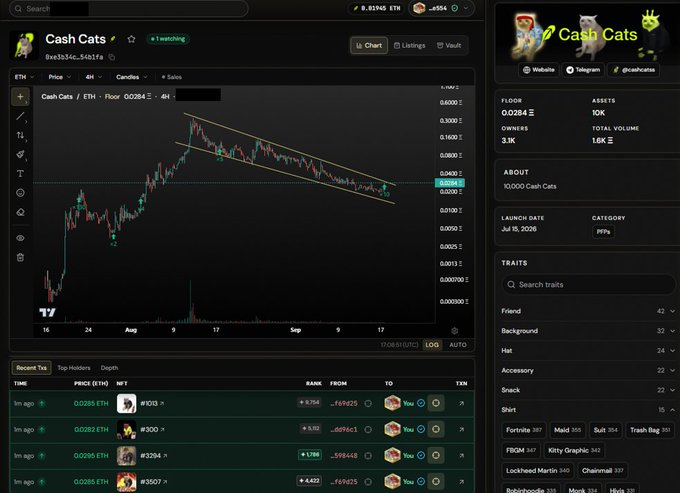Select the crosshair cursor tool
680x493 pixels.
(20, 97)
